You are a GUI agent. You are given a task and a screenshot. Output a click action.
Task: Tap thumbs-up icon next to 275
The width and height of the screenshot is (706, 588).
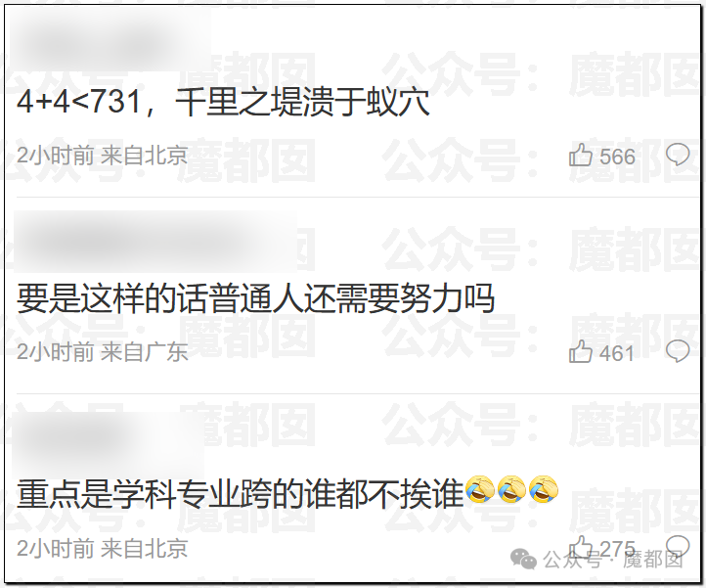coord(581,547)
